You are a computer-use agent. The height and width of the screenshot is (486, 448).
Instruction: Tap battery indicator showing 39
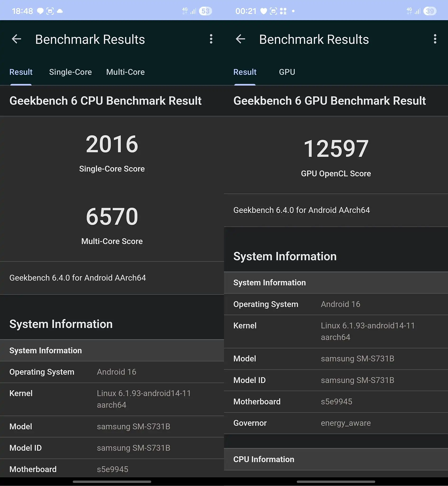(x=430, y=11)
